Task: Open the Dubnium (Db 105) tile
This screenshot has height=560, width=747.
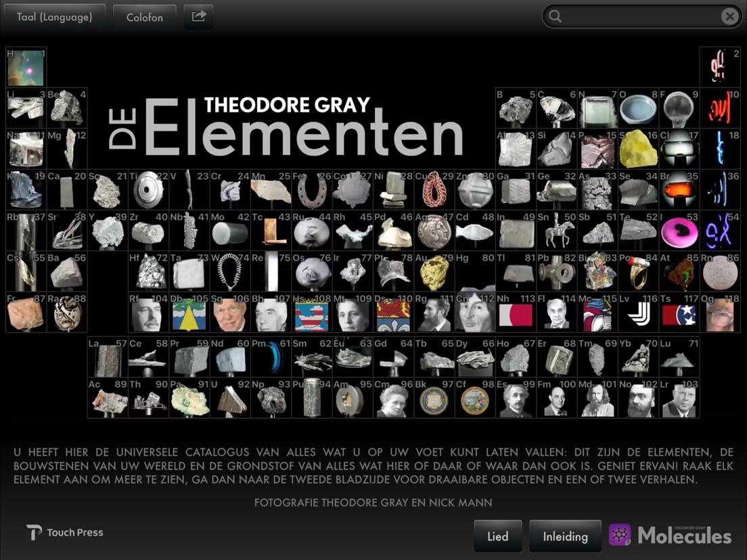Action: pyautogui.click(x=189, y=312)
